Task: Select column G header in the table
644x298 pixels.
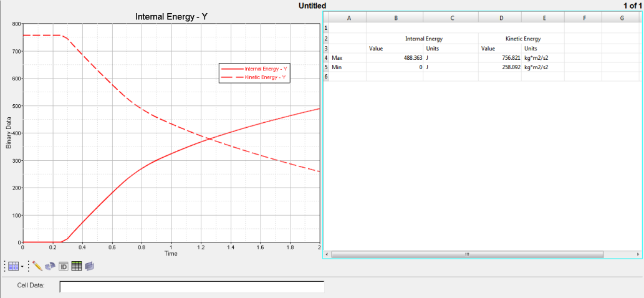Action: (x=622, y=17)
